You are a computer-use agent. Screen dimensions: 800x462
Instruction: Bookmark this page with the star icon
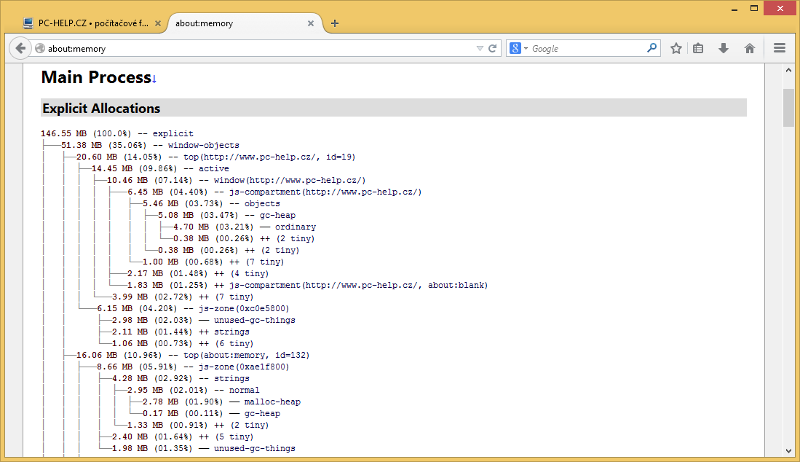coord(676,48)
